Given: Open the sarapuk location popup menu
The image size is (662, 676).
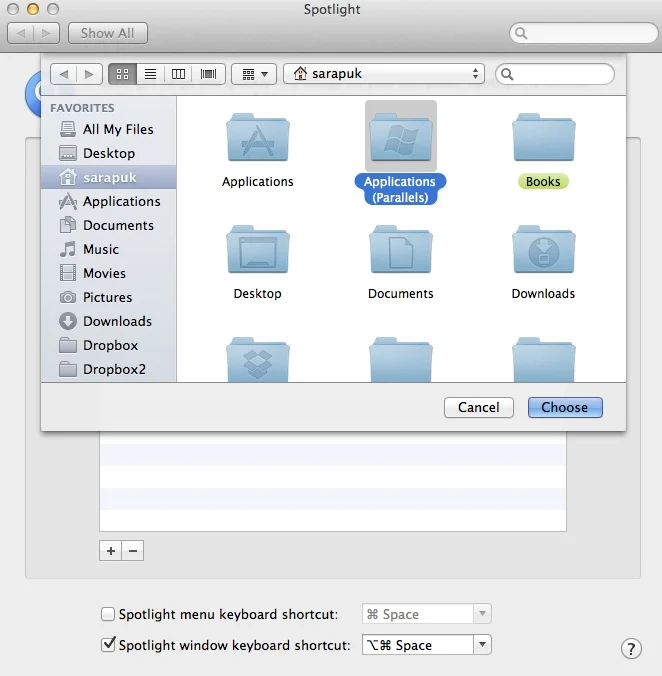Looking at the screenshot, I should 384,74.
